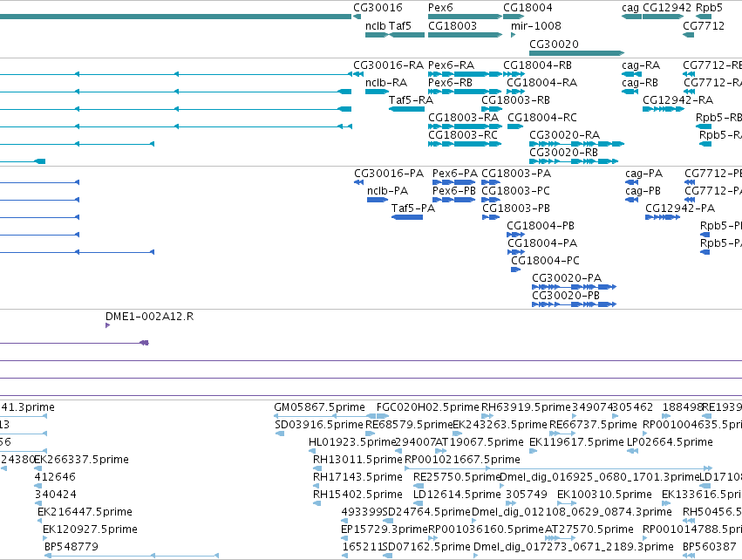
Task: Select the nclb-RA transcript label
Action: [x=386, y=83]
